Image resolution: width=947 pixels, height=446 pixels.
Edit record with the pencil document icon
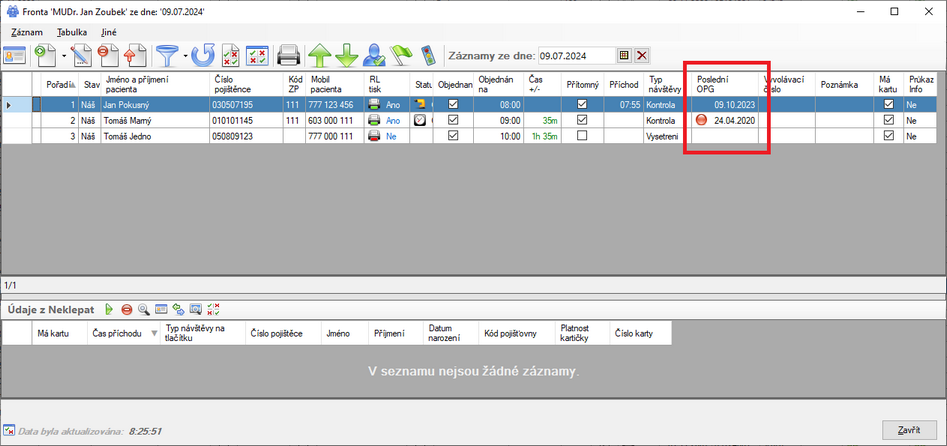point(80,56)
